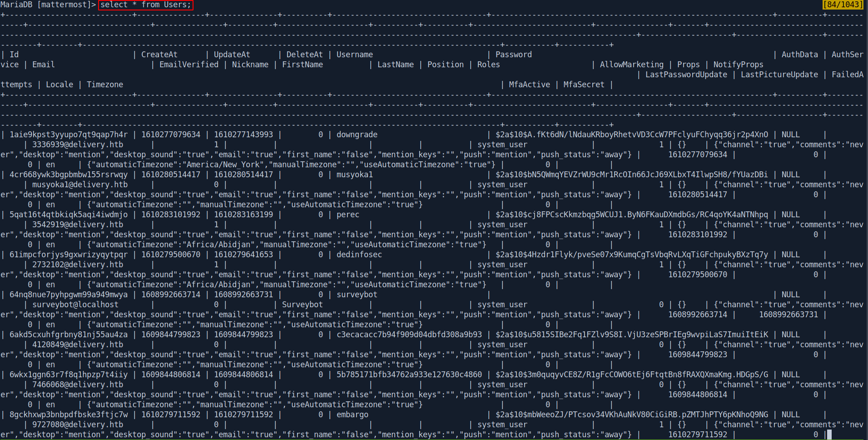Click the Id 4cr668ywk3bgpbmbw155rsrwqy

[x=69, y=175]
